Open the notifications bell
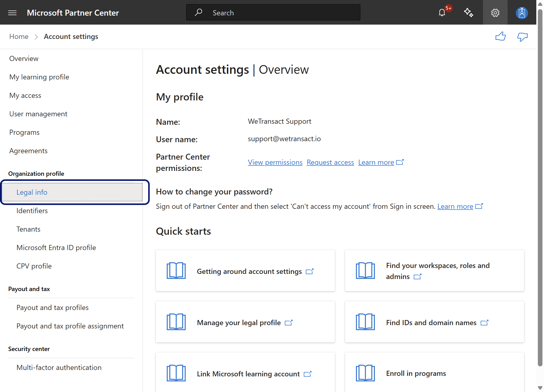This screenshot has width=544, height=392. click(442, 13)
